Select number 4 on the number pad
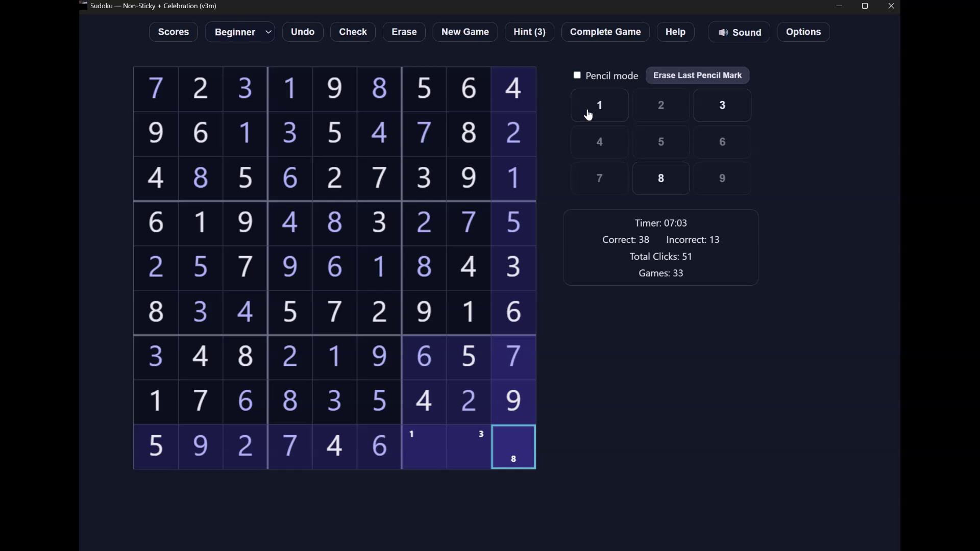Viewport: 980px width, 551px height. (599, 141)
